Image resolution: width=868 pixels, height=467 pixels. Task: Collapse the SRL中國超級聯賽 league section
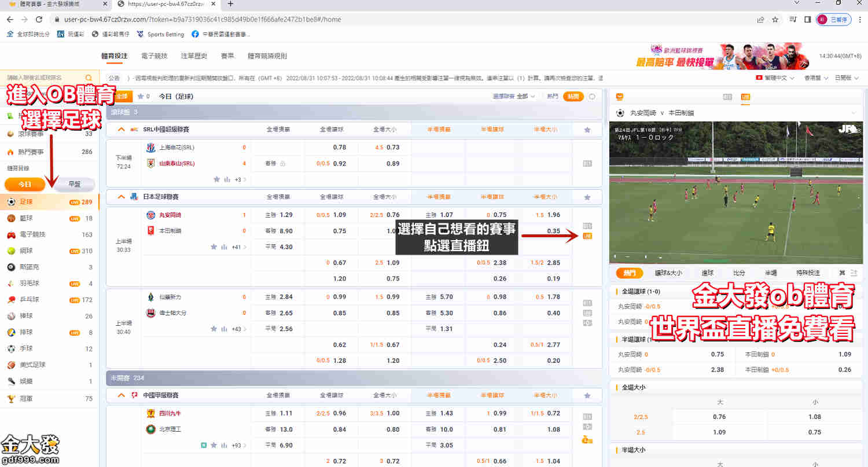[x=122, y=130]
